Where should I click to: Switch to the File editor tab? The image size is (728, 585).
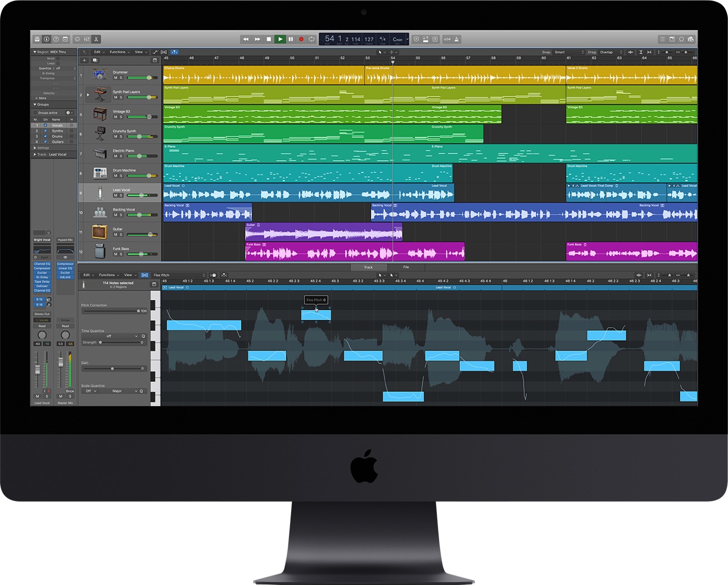[x=406, y=267]
